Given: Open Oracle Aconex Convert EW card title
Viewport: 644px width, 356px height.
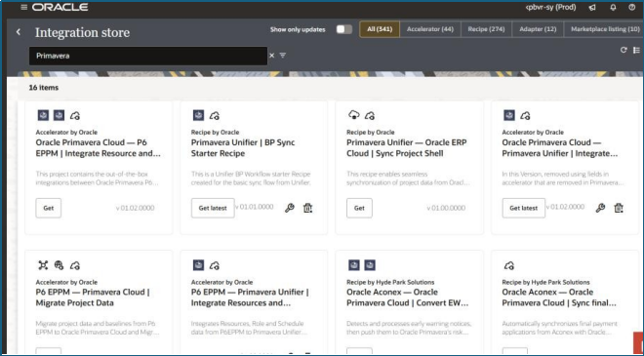Looking at the screenshot, I should pos(408,297).
